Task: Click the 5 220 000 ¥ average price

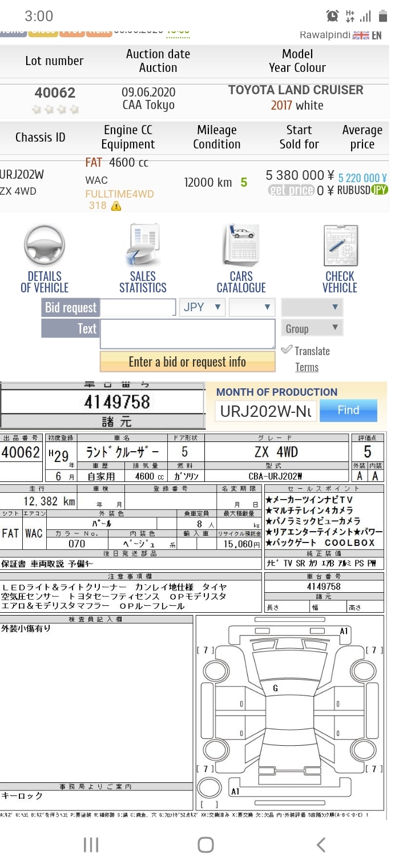Action: 362,178
